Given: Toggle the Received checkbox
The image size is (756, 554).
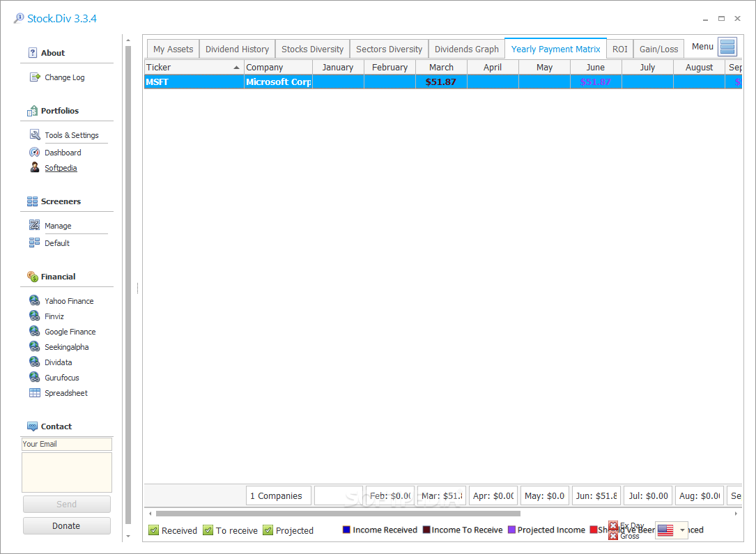Looking at the screenshot, I should click(x=153, y=530).
